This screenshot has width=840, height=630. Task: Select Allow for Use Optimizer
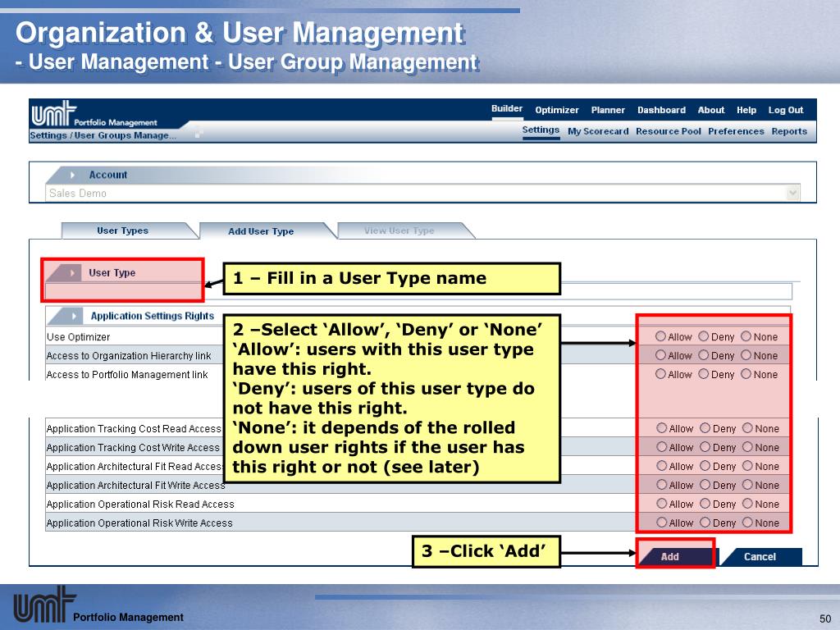click(660, 336)
